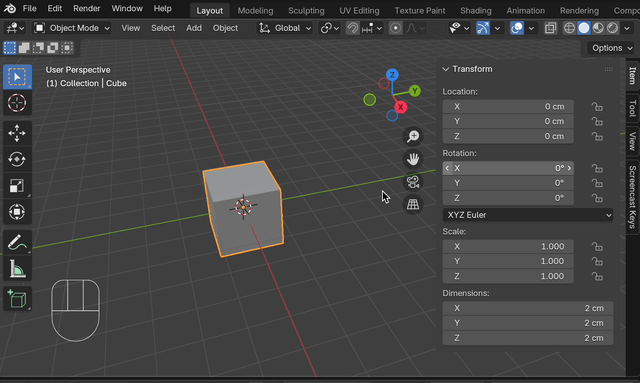Open the Help menu

coord(162,9)
